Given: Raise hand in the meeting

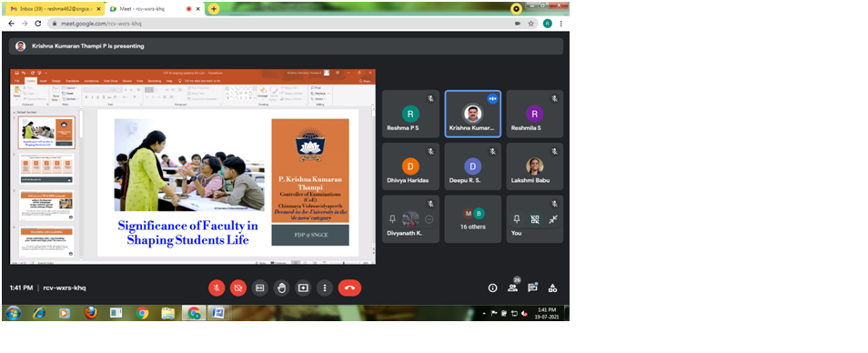Looking at the screenshot, I should pos(281,287).
